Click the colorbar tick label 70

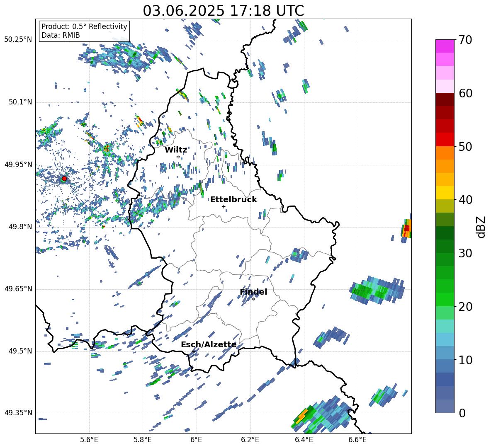point(466,40)
